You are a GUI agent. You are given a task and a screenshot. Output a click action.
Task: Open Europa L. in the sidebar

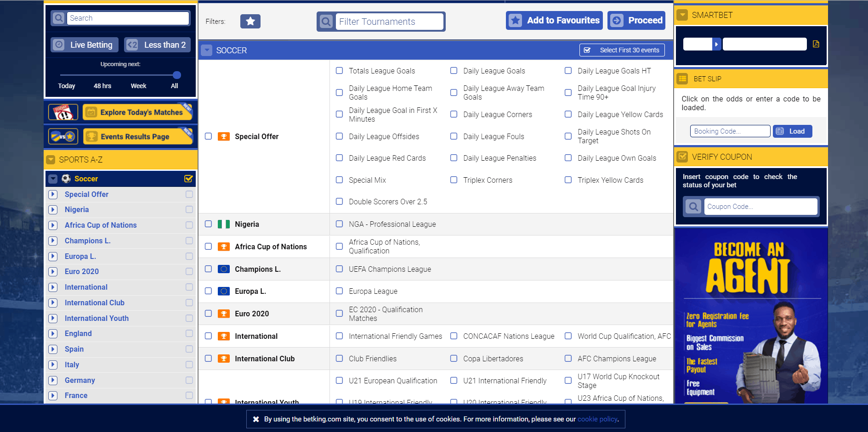pyautogui.click(x=80, y=256)
